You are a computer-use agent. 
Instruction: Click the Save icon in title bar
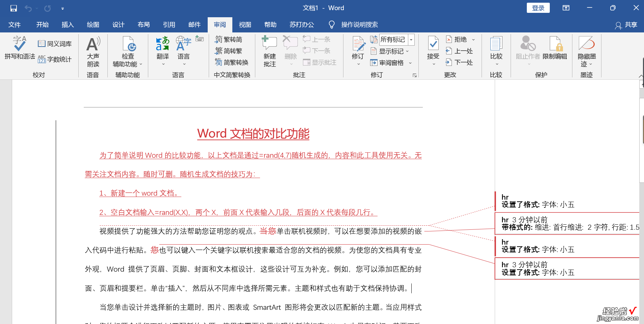click(x=14, y=8)
